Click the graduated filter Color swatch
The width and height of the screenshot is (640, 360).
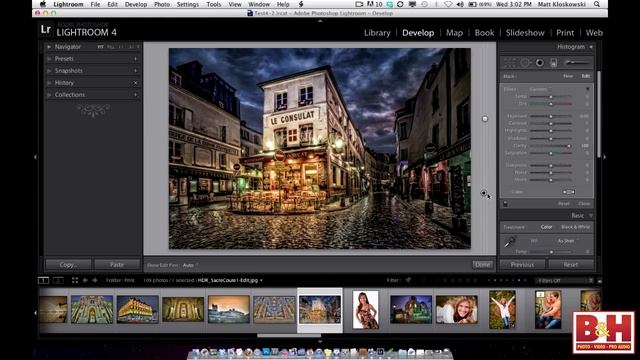coord(569,192)
